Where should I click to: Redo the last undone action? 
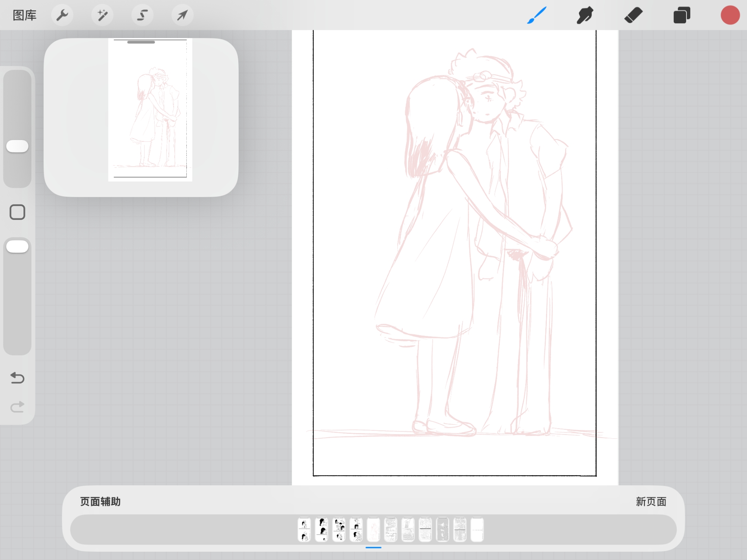tap(17, 407)
